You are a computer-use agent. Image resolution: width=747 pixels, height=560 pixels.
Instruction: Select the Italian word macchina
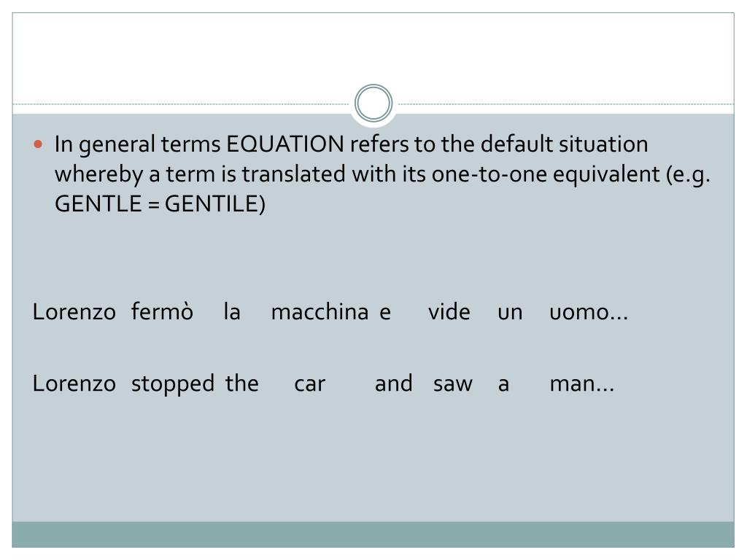[x=320, y=312]
